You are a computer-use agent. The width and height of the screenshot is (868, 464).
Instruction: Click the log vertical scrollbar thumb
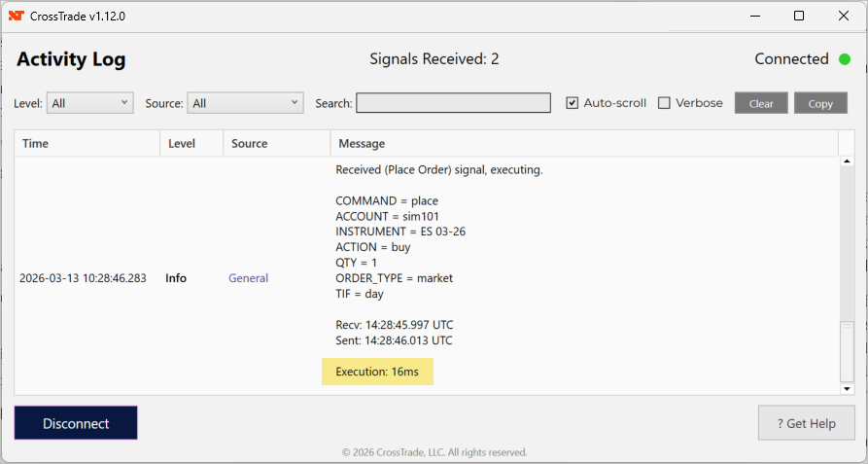(847, 351)
